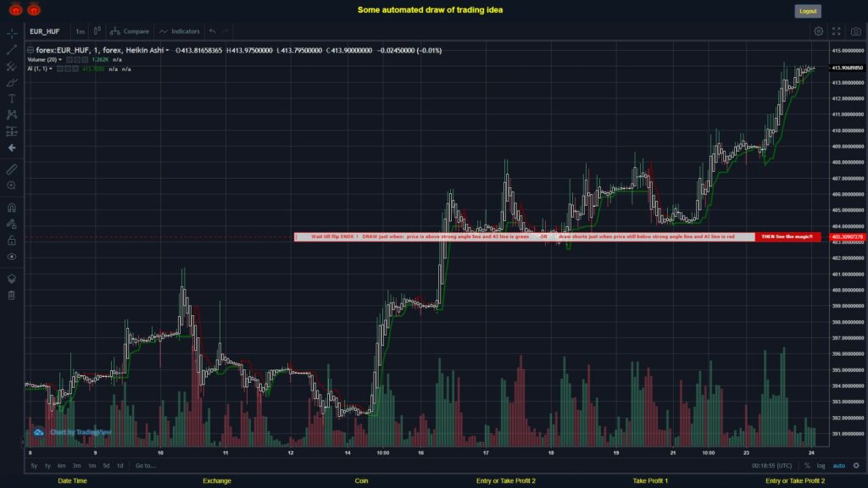Click the 00:18:55 (UTC) timezone clock

coord(771,466)
